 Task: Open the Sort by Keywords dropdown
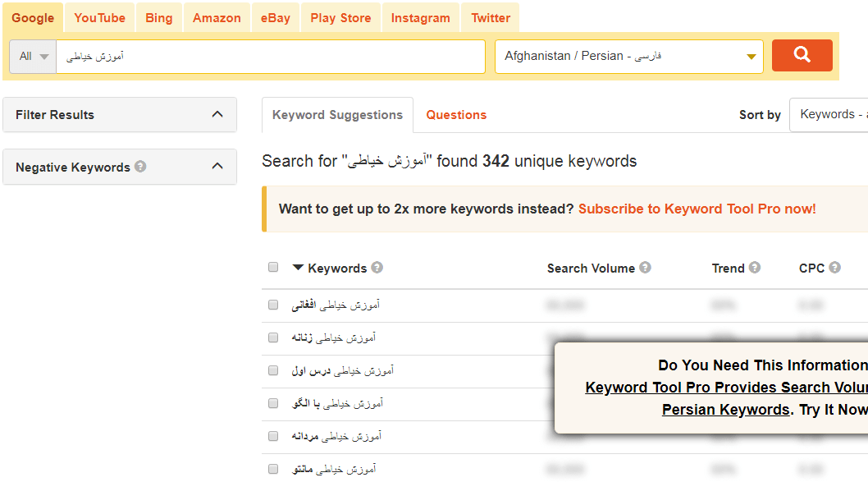pyautogui.click(x=829, y=115)
